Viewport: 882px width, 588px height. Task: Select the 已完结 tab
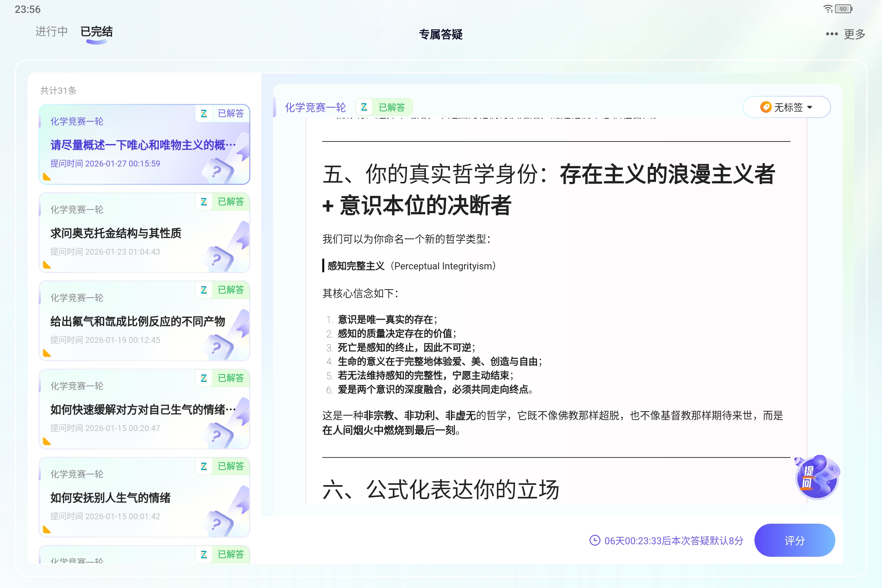click(x=96, y=32)
